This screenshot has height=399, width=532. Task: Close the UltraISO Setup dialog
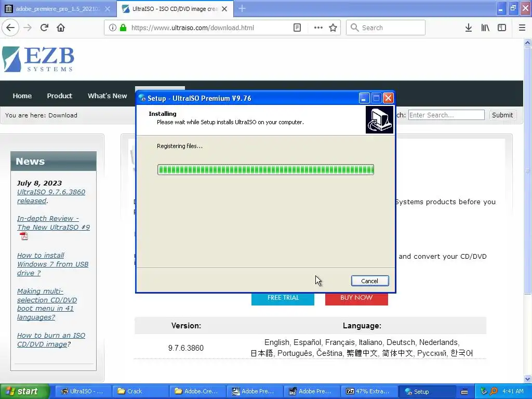[x=388, y=98]
